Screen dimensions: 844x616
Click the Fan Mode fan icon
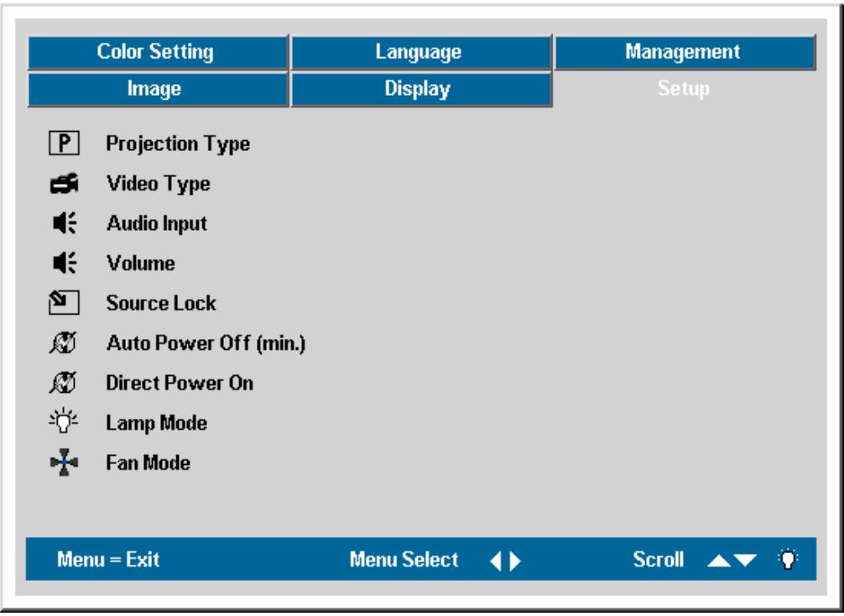tap(64, 462)
